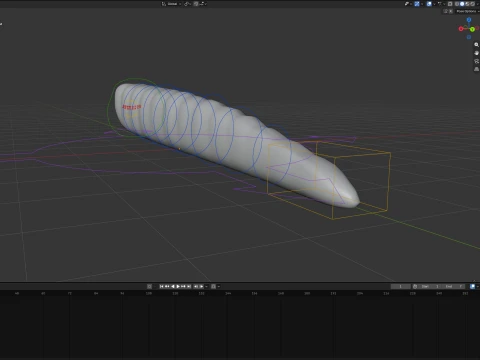480x360 pixels.
Task: Select material preview shading
Action: [x=467, y=4]
